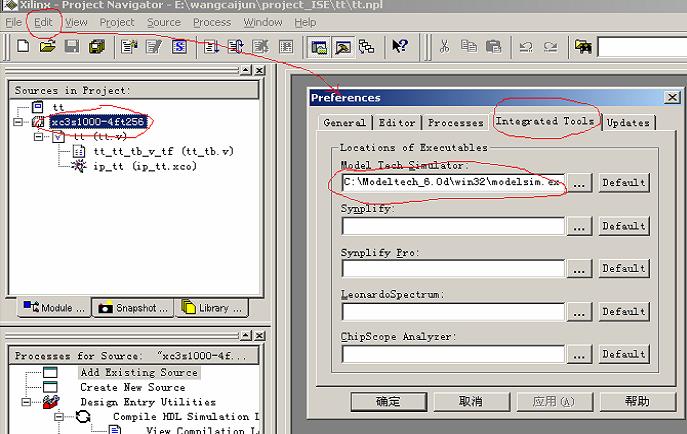Switch to the Library view tab
Viewport: 687px width, 434px height.
click(212, 308)
